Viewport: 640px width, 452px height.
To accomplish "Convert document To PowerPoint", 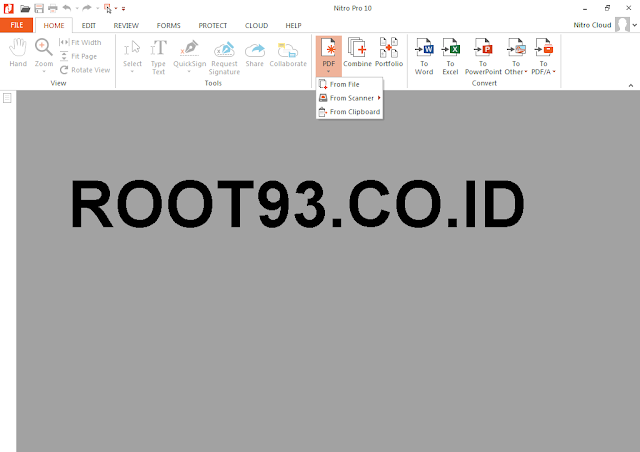I will tap(483, 56).
